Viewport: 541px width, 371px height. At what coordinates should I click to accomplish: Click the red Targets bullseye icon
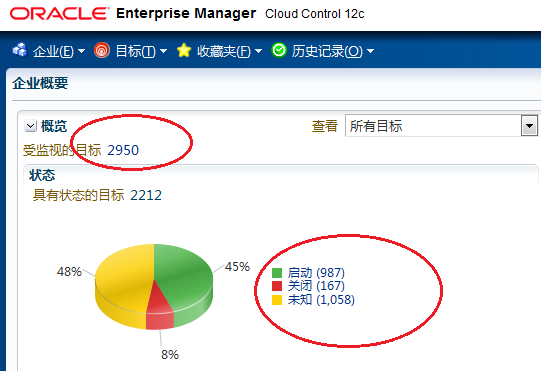point(102,50)
